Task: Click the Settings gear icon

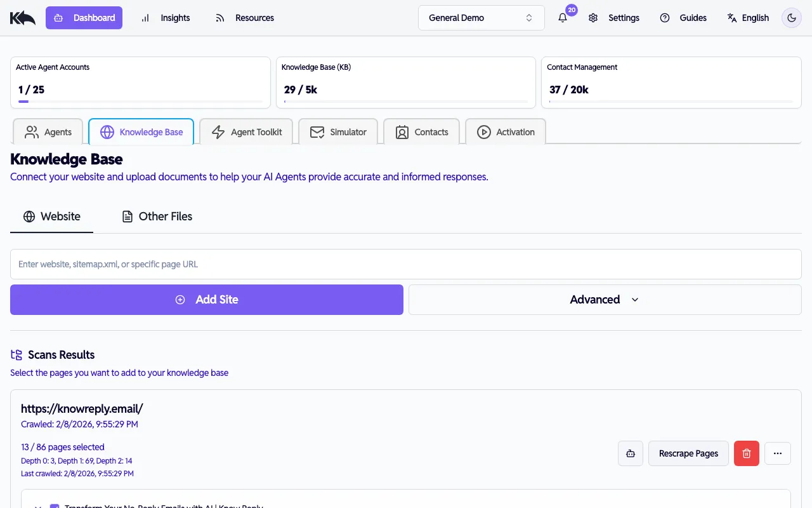Action: point(593,18)
